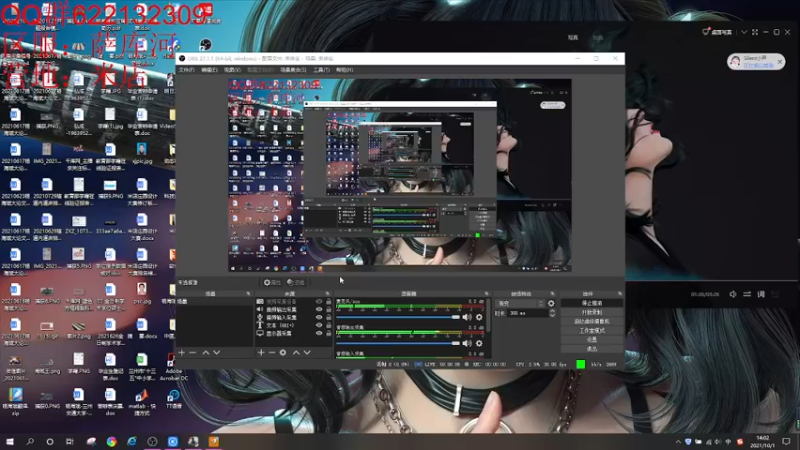Enable 工作室模式 studio mode button
This screenshot has width=800, height=450.
pos(592,331)
